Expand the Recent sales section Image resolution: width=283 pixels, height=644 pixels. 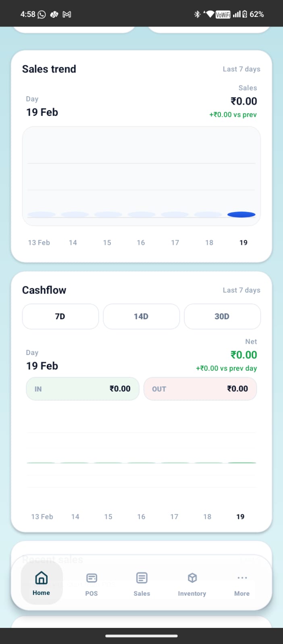[x=52, y=559]
